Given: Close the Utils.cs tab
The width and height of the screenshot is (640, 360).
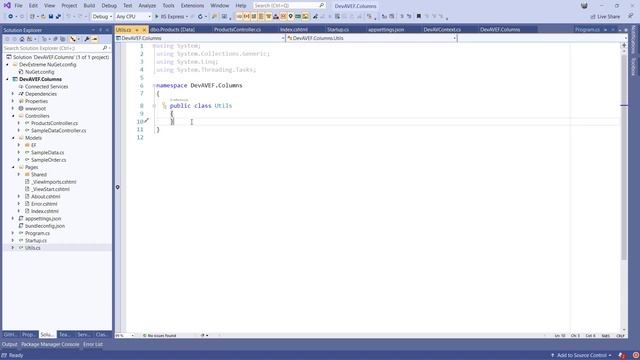Looking at the screenshot, I should (x=144, y=30).
